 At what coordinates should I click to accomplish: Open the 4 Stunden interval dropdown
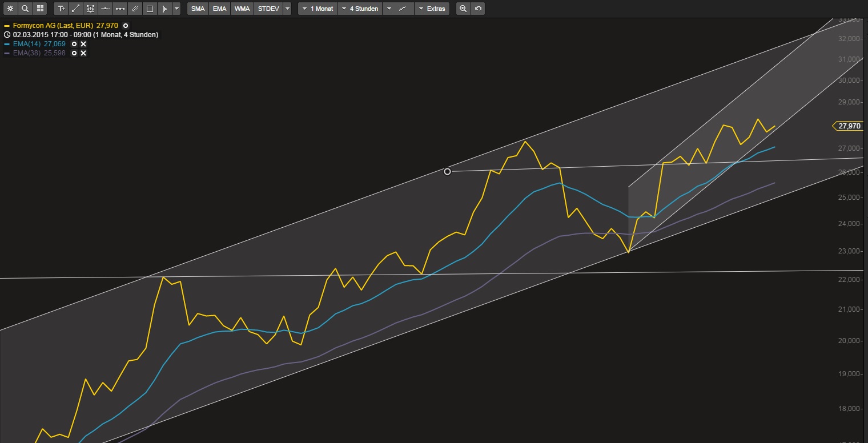pyautogui.click(x=359, y=9)
